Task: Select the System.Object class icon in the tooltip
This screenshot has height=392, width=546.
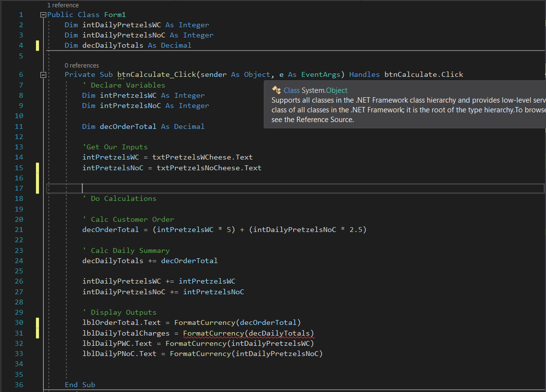Action: (x=277, y=90)
